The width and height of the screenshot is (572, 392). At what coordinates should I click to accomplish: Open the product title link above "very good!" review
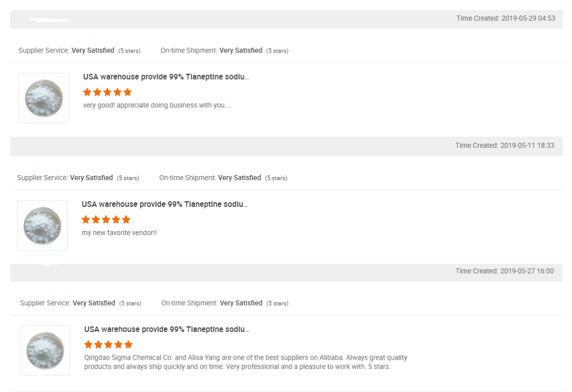[166, 77]
